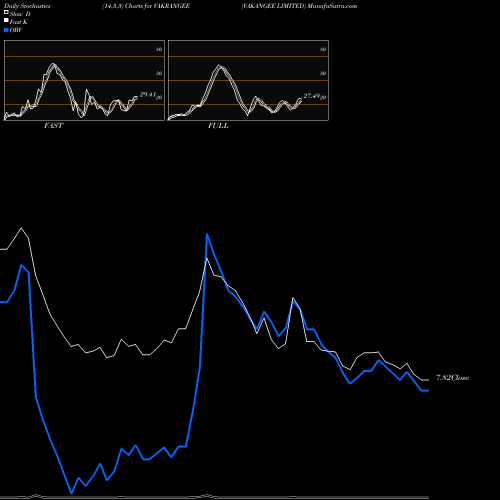Click the Fast K legend label
This screenshot has width=500, height=500.
click(x=19, y=22)
